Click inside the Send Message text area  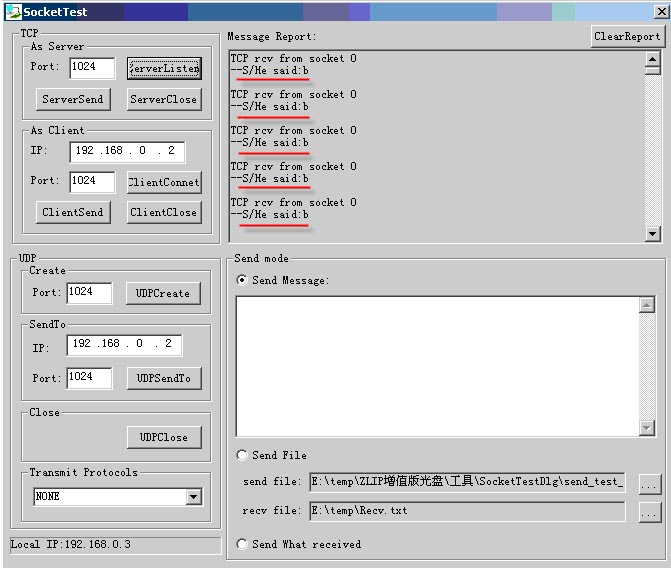pos(437,366)
